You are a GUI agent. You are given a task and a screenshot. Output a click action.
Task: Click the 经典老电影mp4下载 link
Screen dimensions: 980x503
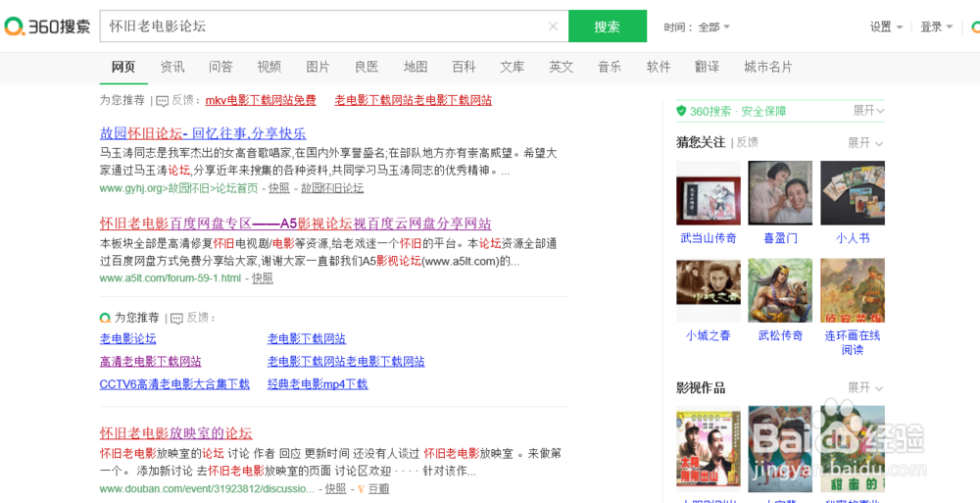tap(318, 384)
